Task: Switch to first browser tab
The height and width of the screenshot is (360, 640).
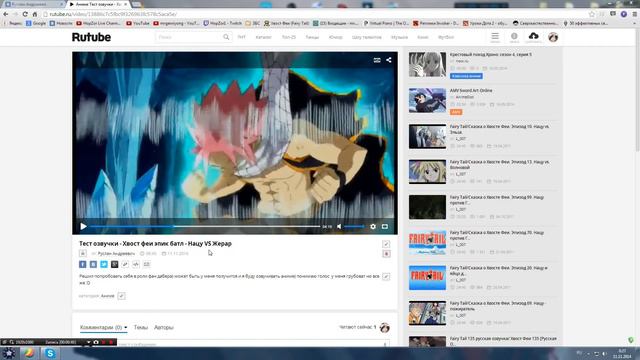Action: (33, 4)
